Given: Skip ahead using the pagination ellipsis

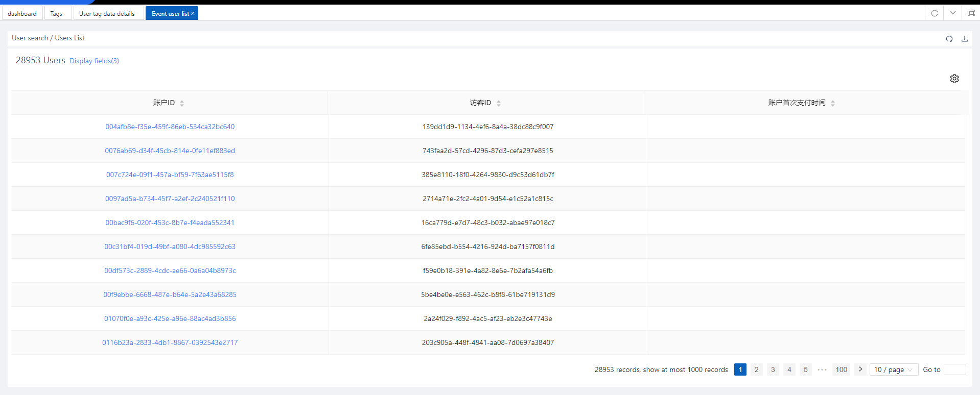Looking at the screenshot, I should coord(822,369).
